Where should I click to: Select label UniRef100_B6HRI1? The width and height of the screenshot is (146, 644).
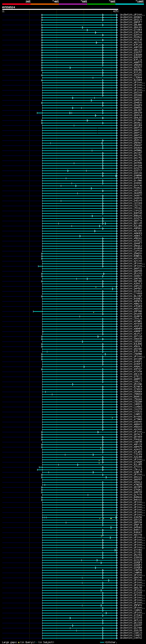tap(131, 397)
